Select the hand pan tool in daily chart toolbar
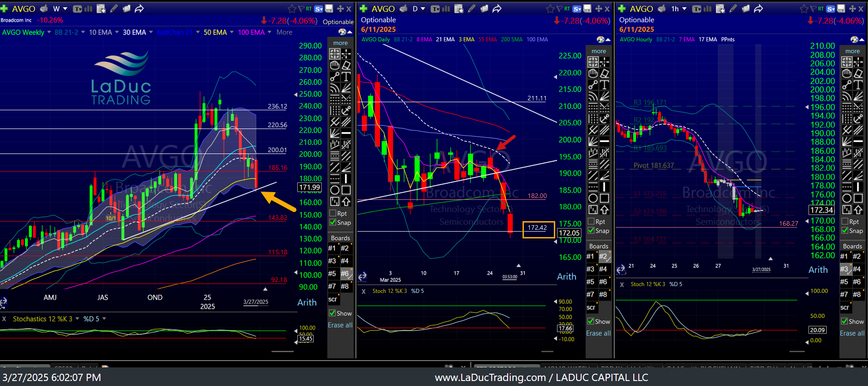Screen dimensions: 868x386 pos(593,73)
